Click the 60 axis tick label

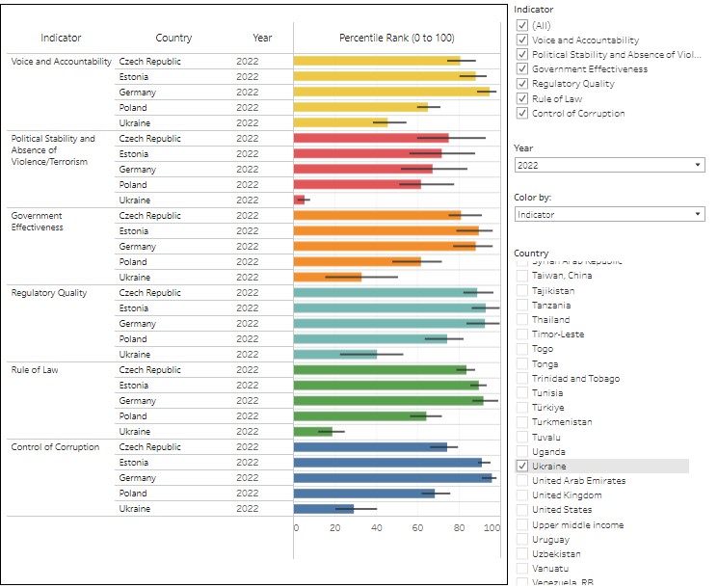pyautogui.click(x=417, y=527)
